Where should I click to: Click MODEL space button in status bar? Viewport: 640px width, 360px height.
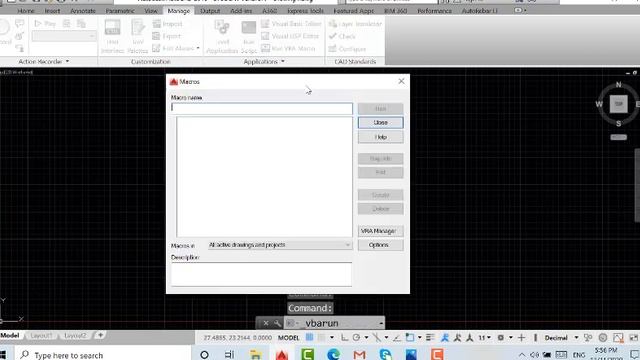289,338
